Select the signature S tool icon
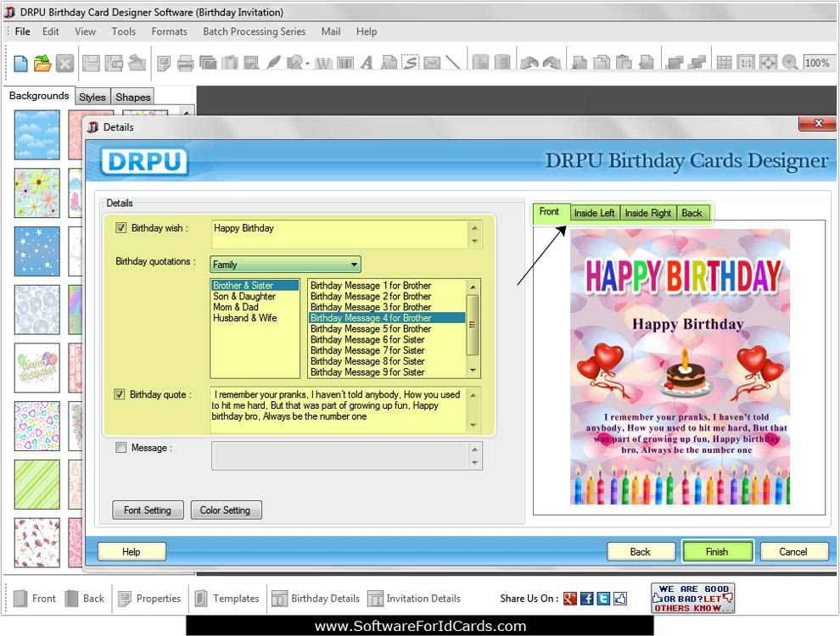This screenshot has width=840, height=636. [x=411, y=63]
